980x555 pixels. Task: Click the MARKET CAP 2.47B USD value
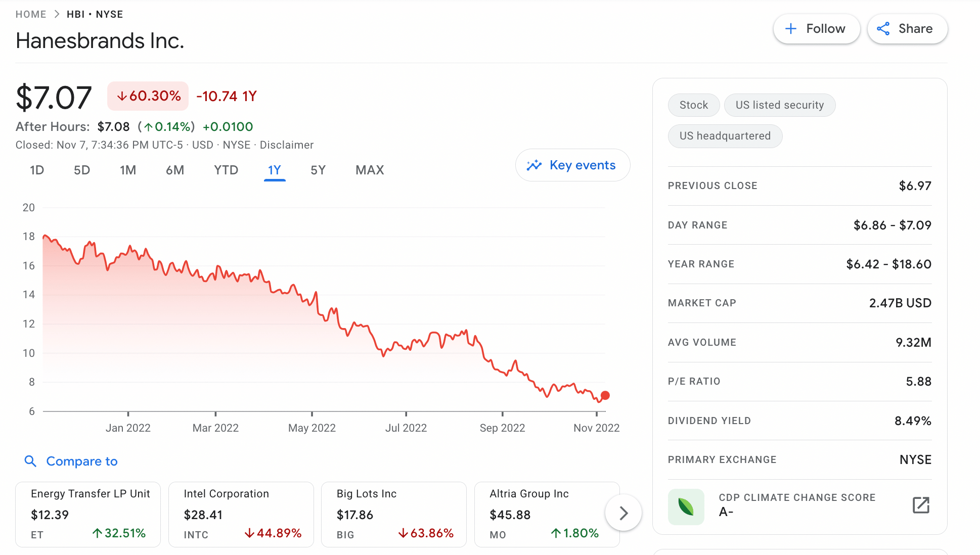click(x=900, y=303)
